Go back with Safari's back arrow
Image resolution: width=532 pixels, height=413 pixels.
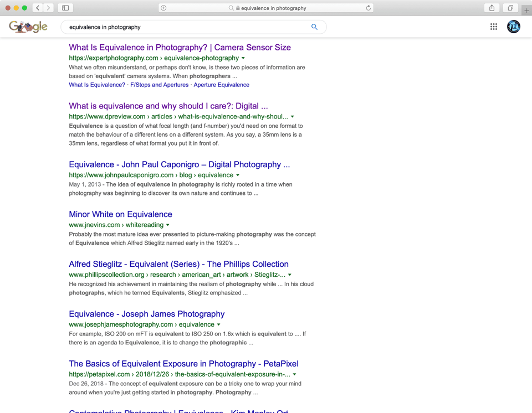tap(38, 8)
